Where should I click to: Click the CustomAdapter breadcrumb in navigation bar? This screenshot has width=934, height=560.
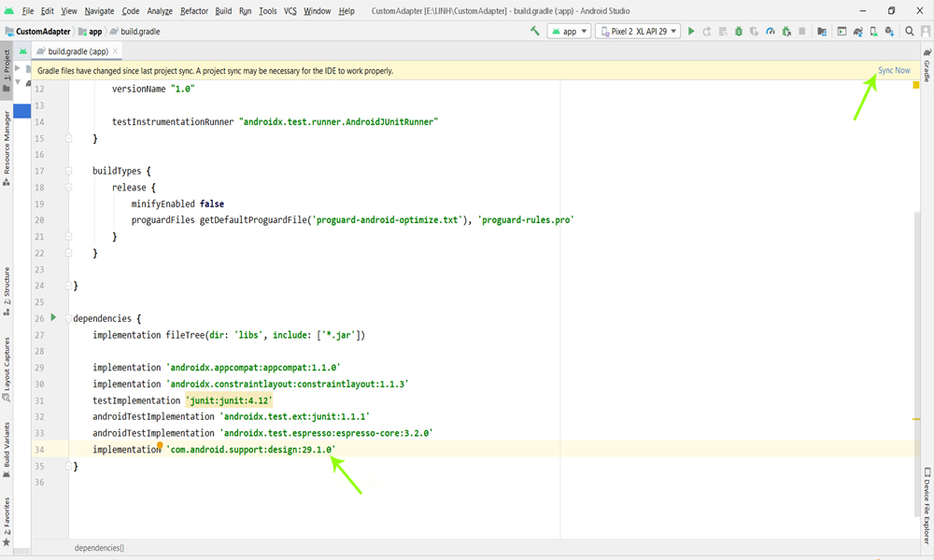(x=38, y=32)
